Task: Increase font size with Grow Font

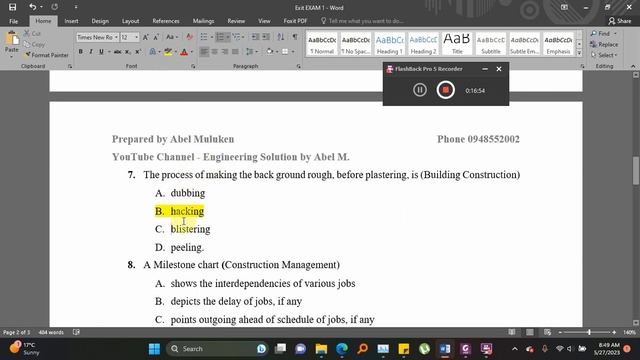Action: click(146, 37)
